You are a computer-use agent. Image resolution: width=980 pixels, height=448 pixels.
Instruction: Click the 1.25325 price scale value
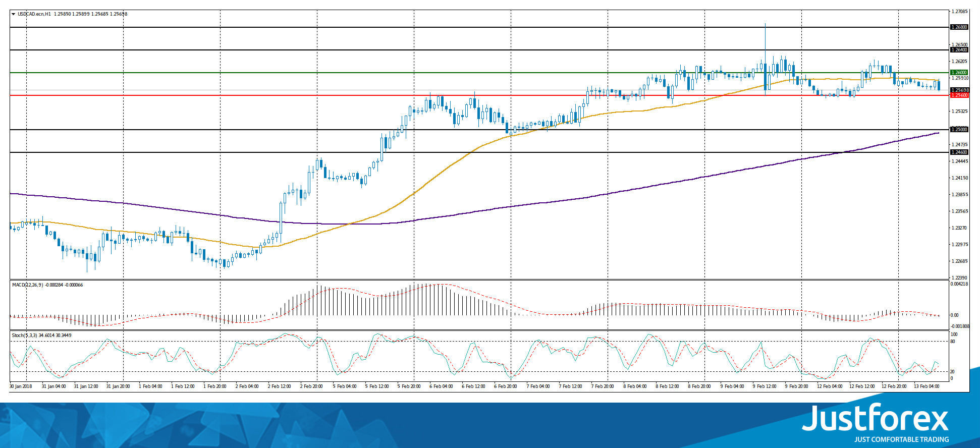tap(959, 111)
